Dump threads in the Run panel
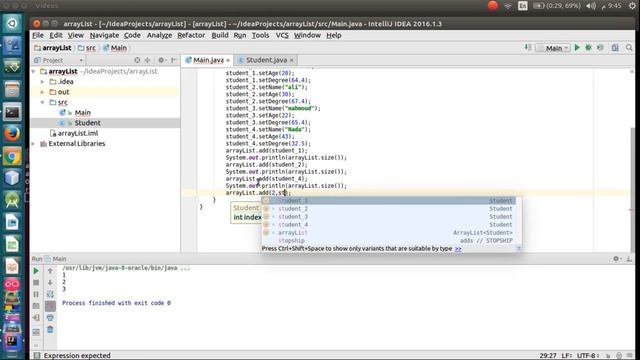This screenshot has width=640, height=360. pyautogui.click(x=36, y=306)
